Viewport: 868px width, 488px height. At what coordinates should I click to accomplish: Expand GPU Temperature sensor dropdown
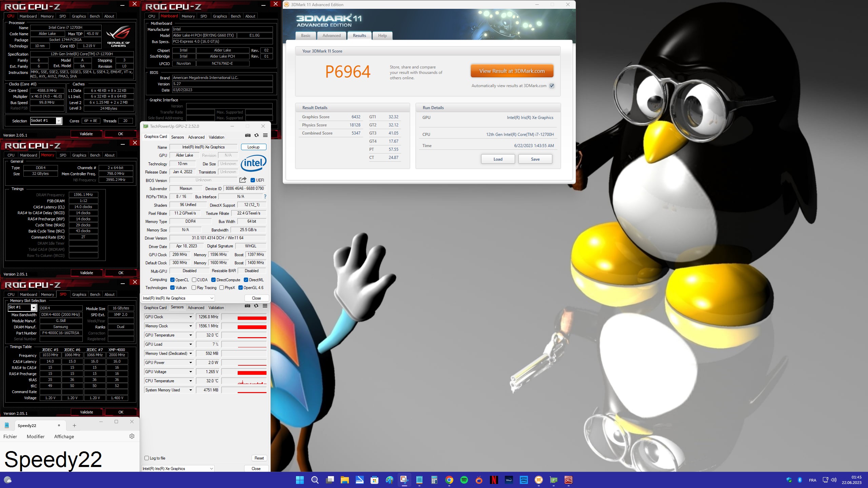[x=191, y=335]
